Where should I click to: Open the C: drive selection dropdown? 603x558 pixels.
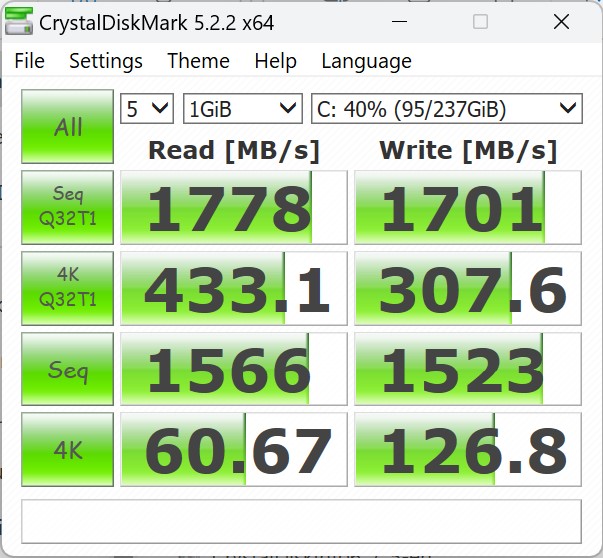click(446, 108)
